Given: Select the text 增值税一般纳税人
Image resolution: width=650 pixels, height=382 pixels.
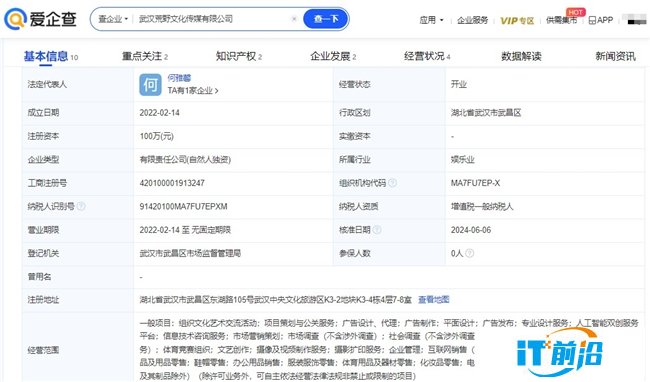Looking at the screenshot, I should (482, 206).
